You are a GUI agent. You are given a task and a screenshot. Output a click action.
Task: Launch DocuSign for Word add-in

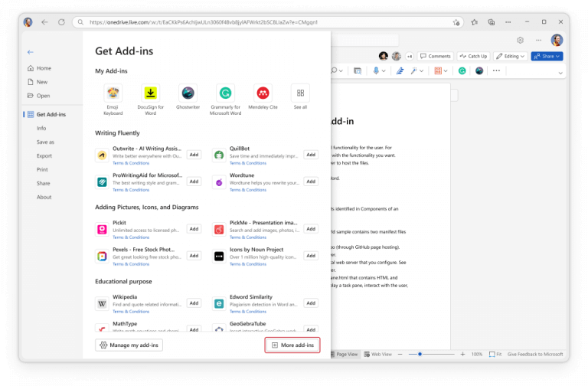tap(151, 93)
